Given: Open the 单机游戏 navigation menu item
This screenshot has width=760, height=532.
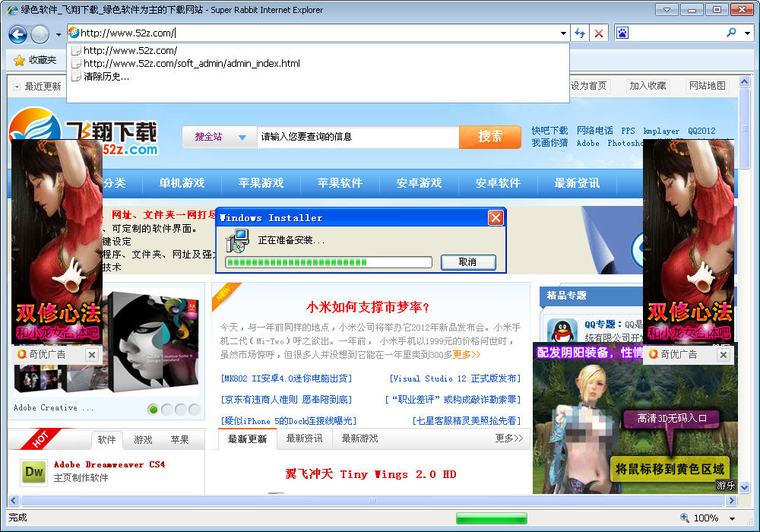Looking at the screenshot, I should click(x=182, y=183).
